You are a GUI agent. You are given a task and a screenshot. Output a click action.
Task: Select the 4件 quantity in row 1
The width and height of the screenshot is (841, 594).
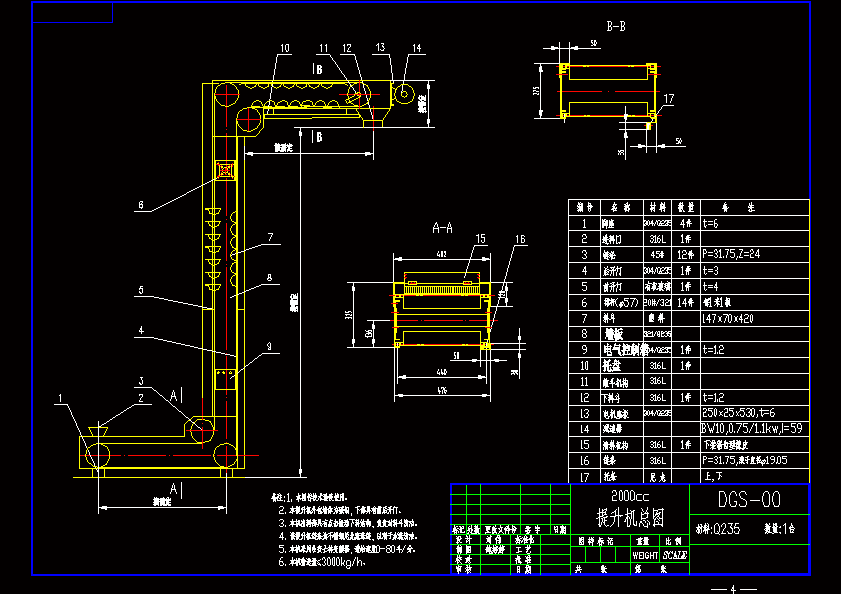tap(685, 223)
